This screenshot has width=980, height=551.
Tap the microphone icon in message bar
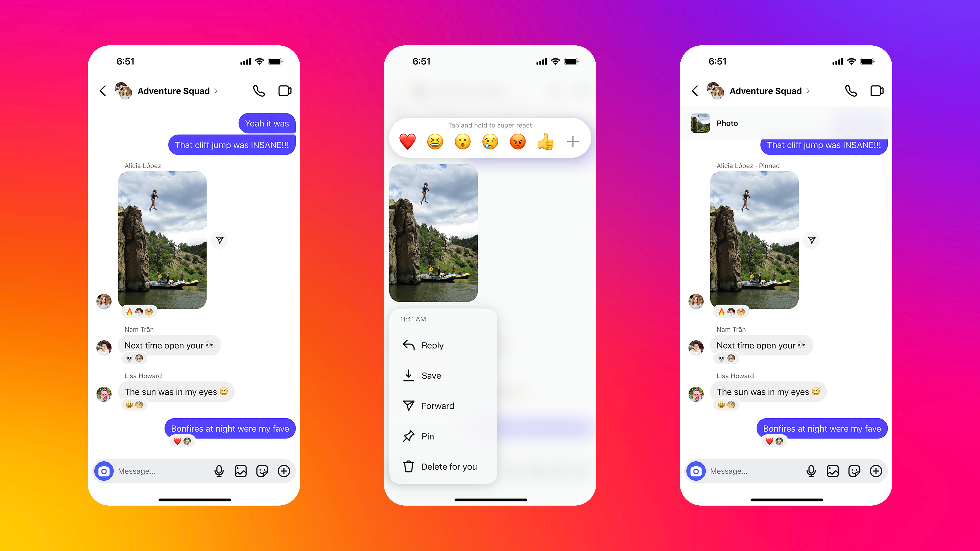click(219, 471)
